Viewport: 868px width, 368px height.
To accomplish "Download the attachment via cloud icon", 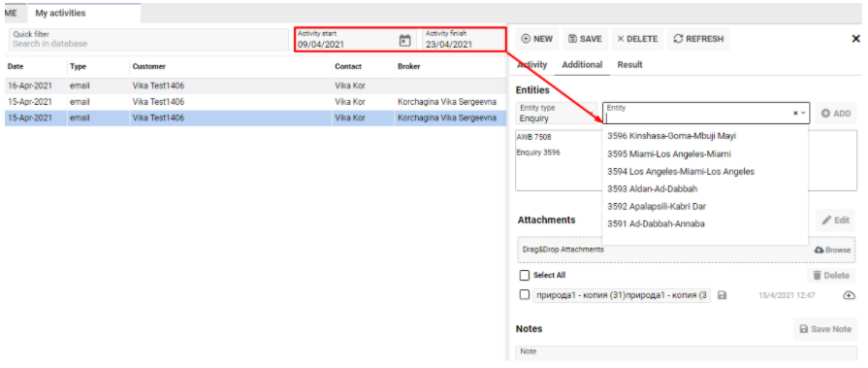I will pos(849,295).
